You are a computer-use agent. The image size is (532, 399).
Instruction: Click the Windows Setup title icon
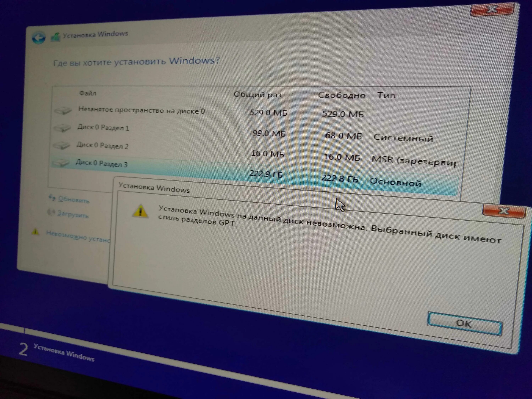click(56, 37)
